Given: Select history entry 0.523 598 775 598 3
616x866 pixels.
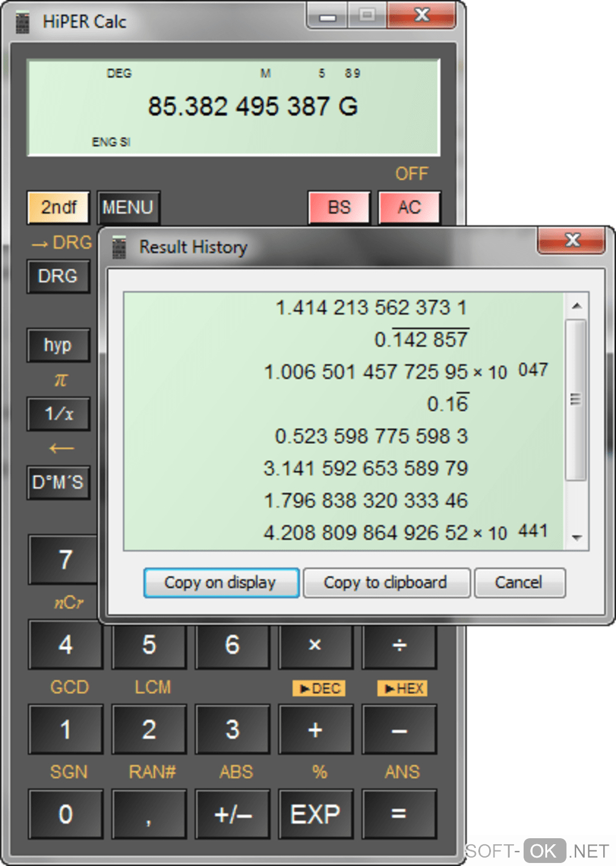Looking at the screenshot, I should (343, 436).
